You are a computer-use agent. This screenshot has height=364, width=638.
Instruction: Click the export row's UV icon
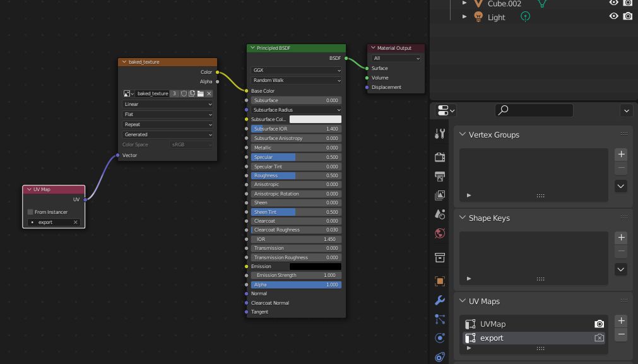[470, 338]
